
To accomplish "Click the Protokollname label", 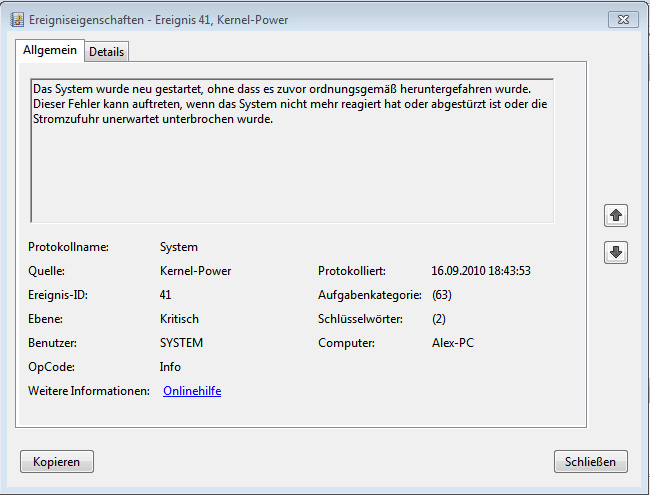I will [68, 247].
